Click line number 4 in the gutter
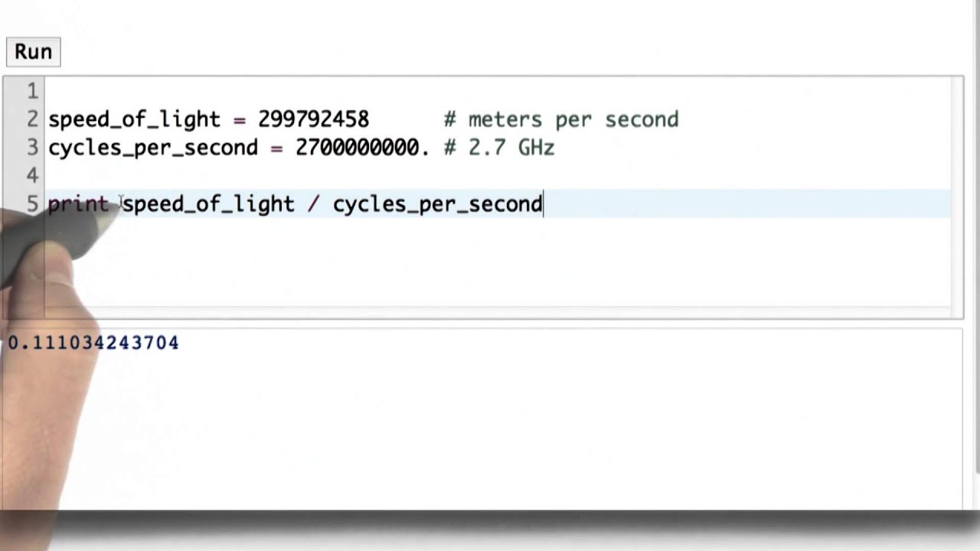 click(x=32, y=176)
